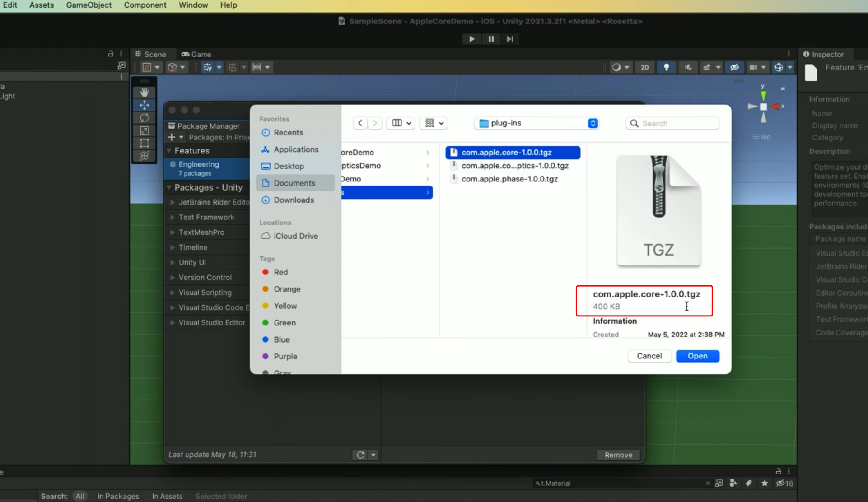Toggle Scene lighting lightbulb
Screen dimensions: 868x502
pos(666,67)
